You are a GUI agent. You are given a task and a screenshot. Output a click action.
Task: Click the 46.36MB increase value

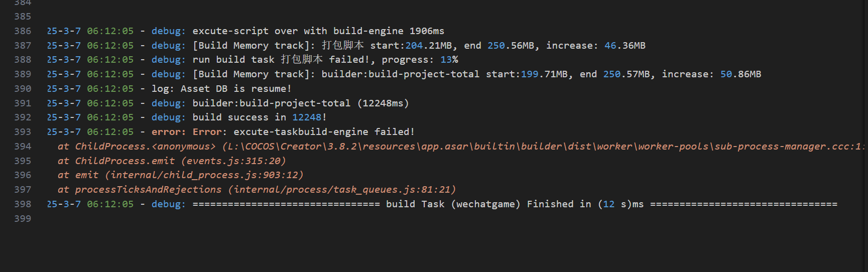tap(625, 46)
